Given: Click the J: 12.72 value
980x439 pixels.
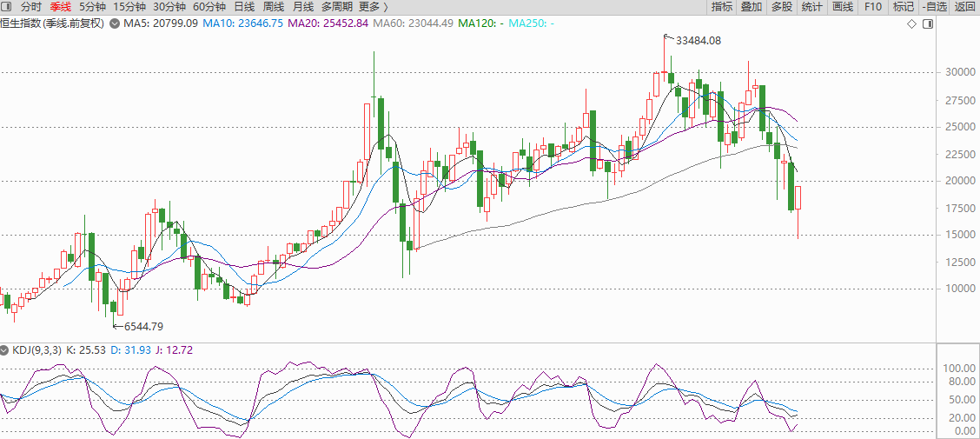Looking at the screenshot, I should tap(175, 351).
